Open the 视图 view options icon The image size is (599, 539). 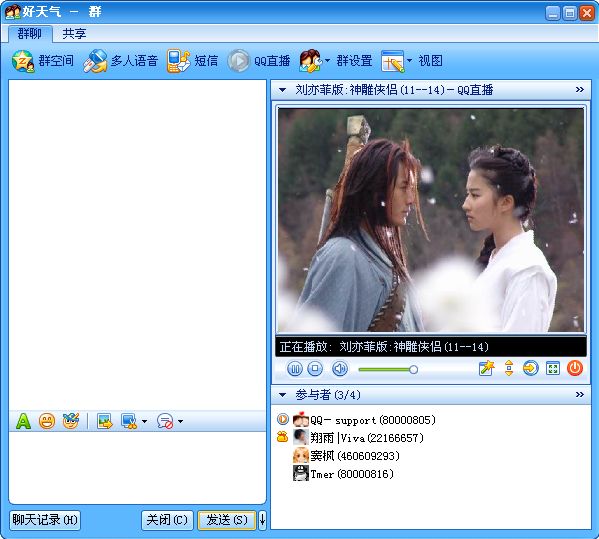click(x=392, y=61)
